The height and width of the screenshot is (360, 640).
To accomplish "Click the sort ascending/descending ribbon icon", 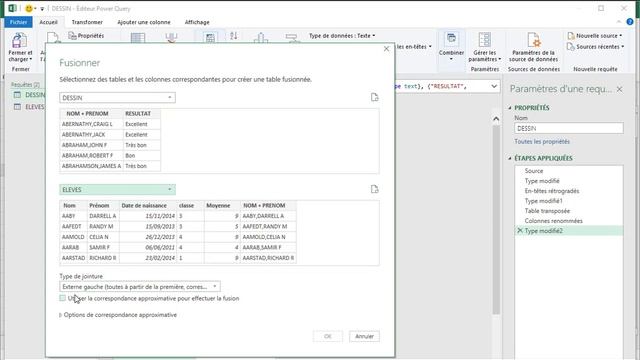I will pyautogui.click(x=233, y=36).
